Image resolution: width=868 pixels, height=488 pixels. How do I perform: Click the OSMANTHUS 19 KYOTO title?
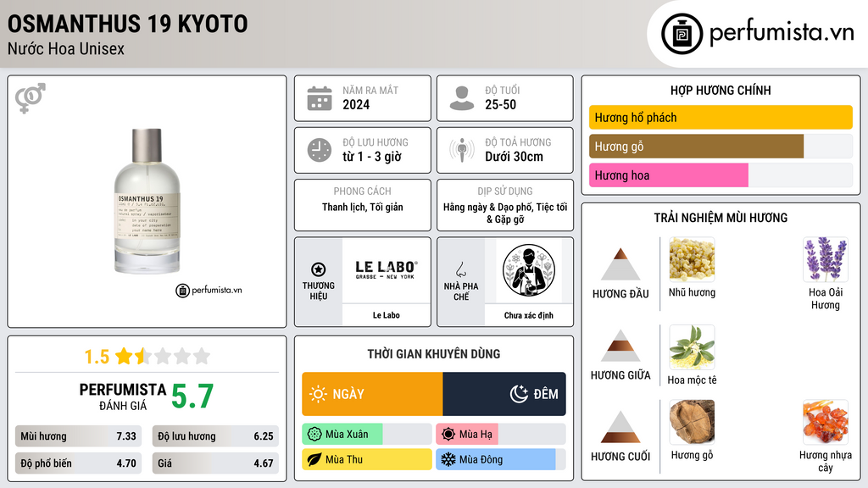[x=128, y=24]
